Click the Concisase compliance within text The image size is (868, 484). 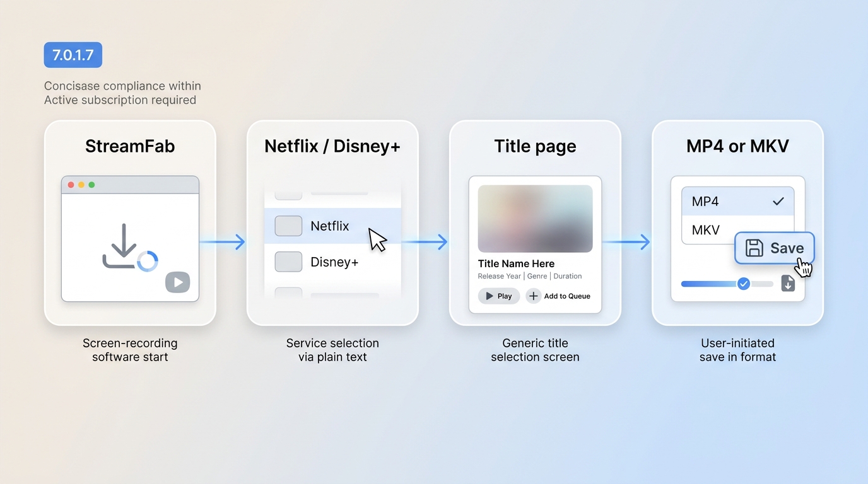[122, 86]
